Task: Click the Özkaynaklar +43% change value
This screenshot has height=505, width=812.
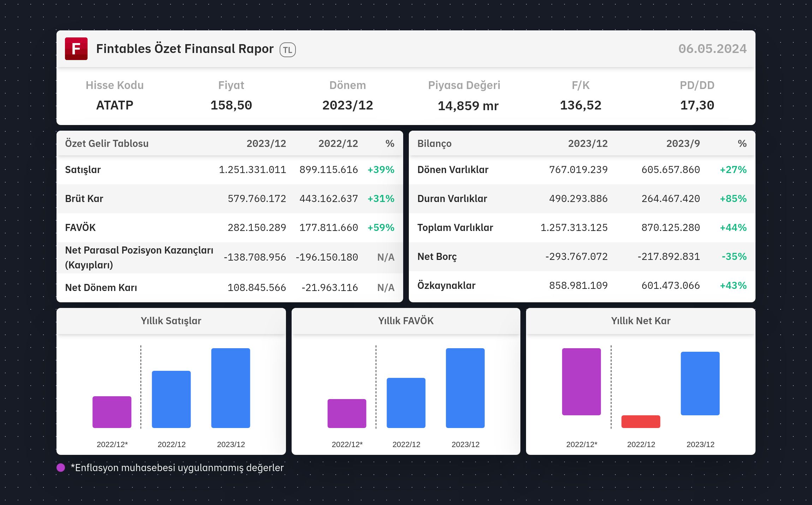Action: (733, 285)
